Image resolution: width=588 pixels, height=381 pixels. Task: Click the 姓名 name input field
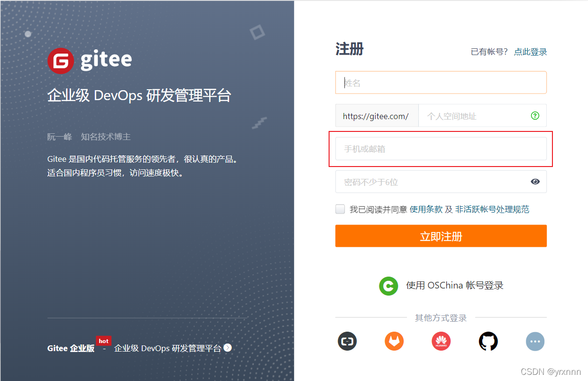click(x=441, y=82)
